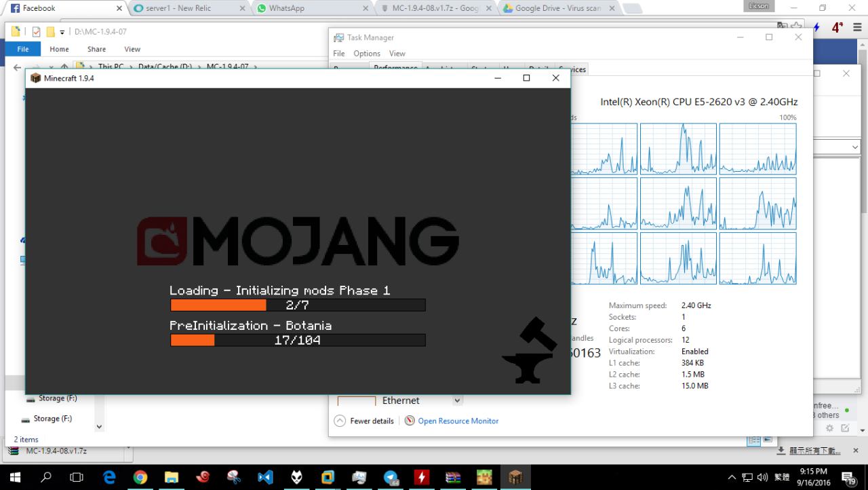Viewport: 868px width, 490px height.
Task: Open Resource Monitor link
Action: pos(458,421)
